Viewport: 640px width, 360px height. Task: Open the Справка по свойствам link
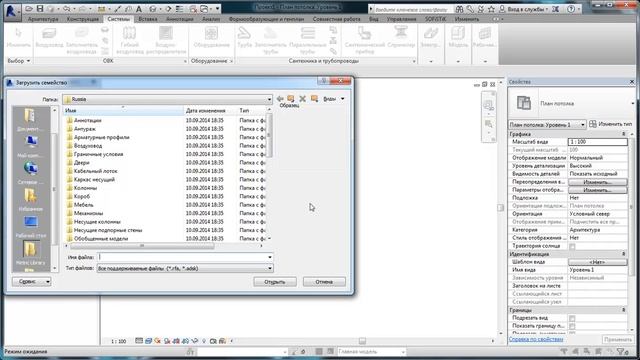(x=536, y=339)
